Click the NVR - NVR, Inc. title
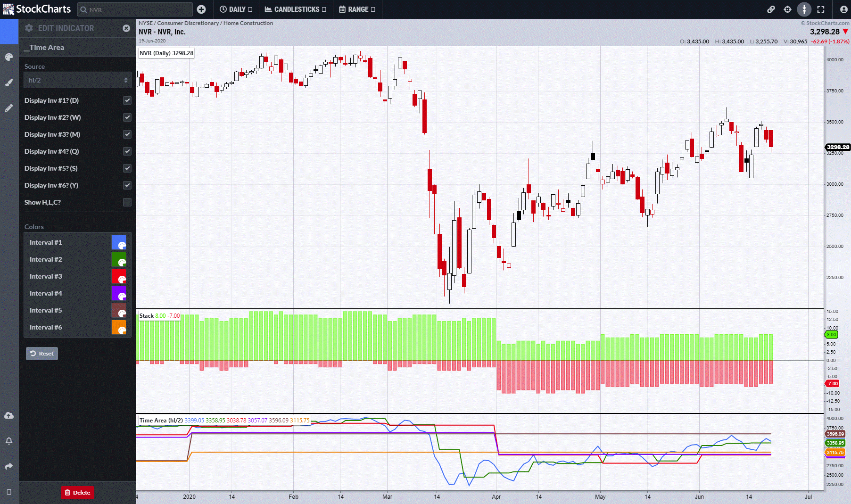 (162, 32)
